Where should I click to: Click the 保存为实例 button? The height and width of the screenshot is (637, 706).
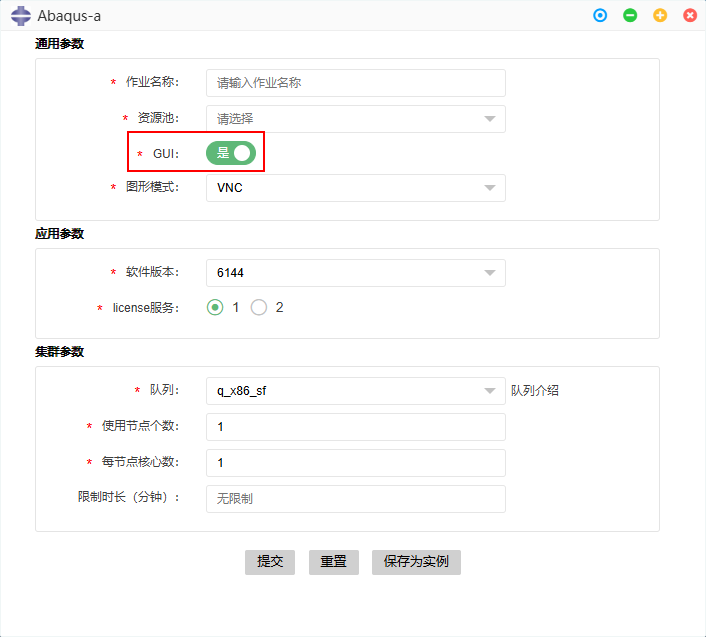(x=416, y=562)
